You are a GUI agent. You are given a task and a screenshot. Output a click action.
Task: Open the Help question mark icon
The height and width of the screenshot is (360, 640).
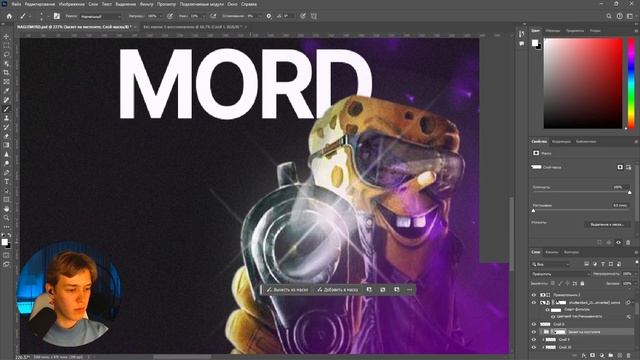620,16
